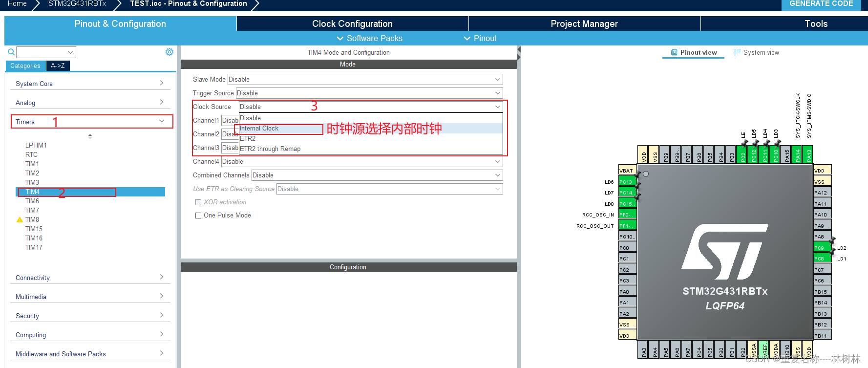Go to the Home breadcrumb
Viewport: 868px width, 368px height.
coord(17,4)
